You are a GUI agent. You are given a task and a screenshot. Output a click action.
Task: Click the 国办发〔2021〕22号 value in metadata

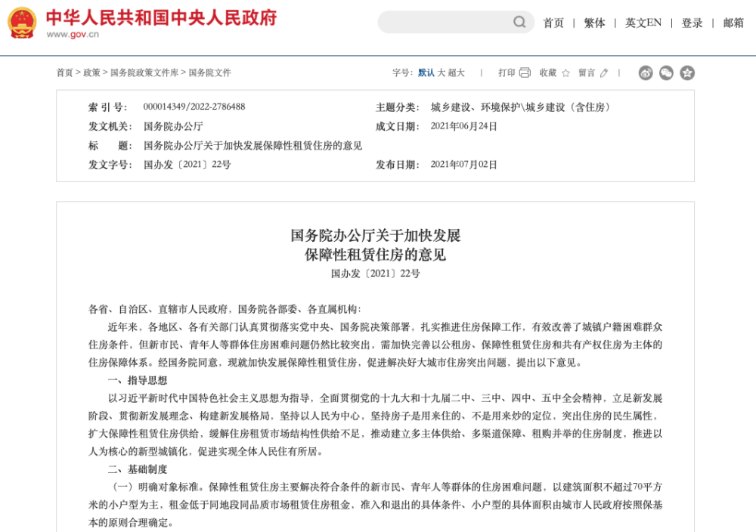187,165
